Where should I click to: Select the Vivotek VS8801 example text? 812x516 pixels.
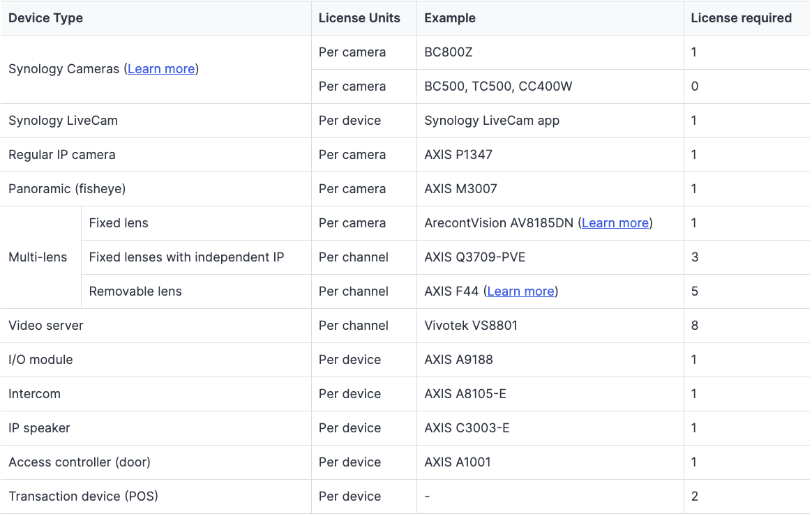471,326
